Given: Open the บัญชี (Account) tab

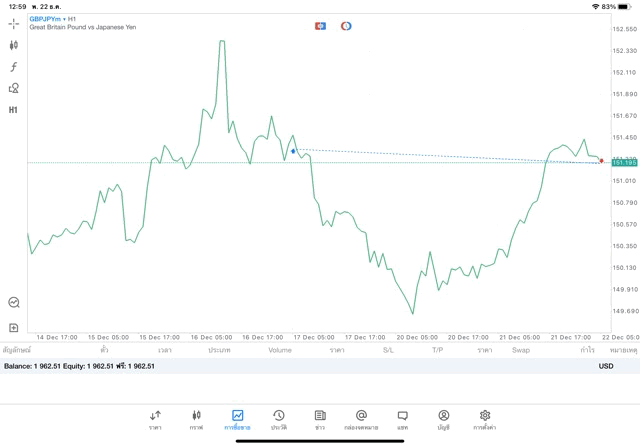Looking at the screenshot, I should [443, 420].
